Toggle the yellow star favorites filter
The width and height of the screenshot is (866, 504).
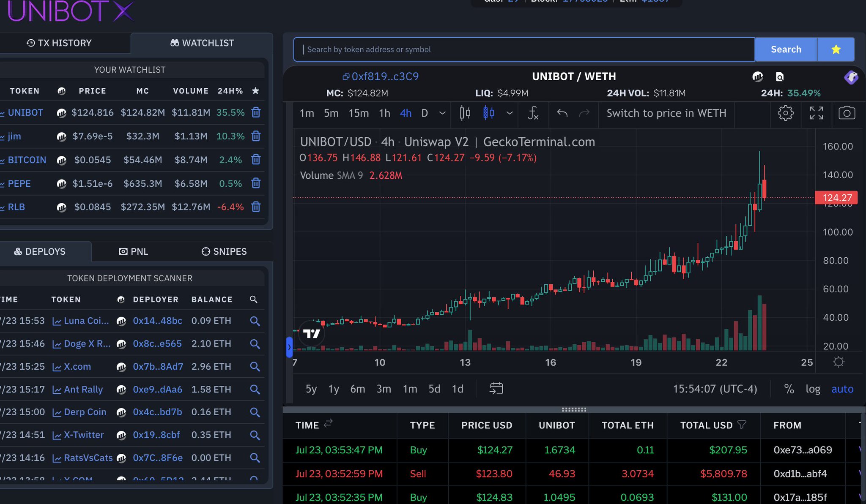835,49
